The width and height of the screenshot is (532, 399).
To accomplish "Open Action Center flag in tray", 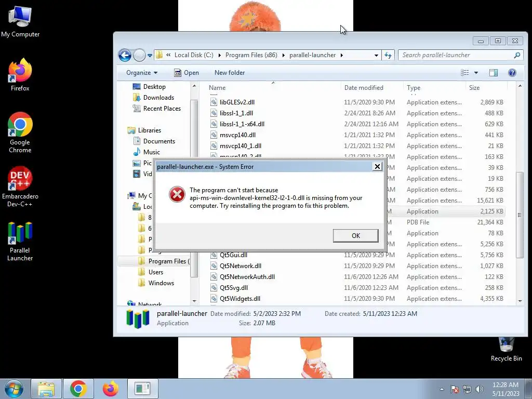I will 454,389.
